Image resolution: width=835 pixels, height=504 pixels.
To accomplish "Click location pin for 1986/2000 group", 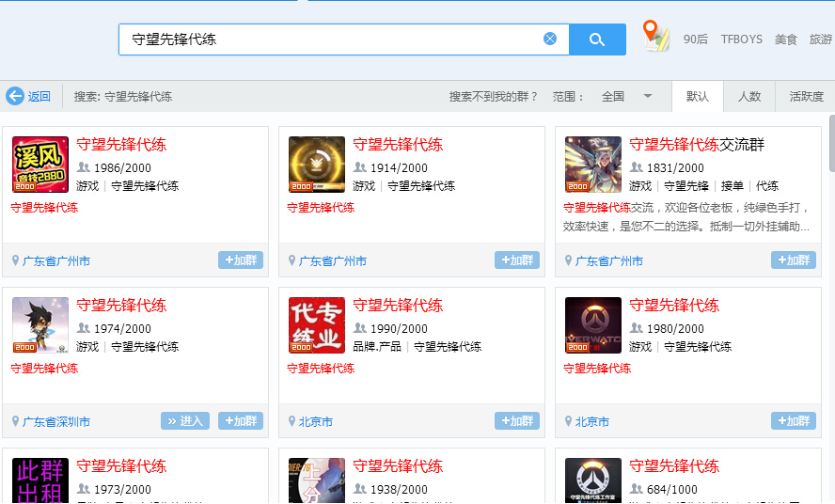I will [x=15, y=260].
